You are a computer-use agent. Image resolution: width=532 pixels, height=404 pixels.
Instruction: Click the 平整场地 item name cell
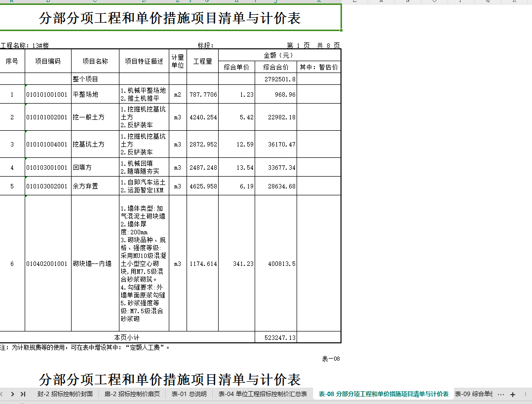[x=95, y=94]
